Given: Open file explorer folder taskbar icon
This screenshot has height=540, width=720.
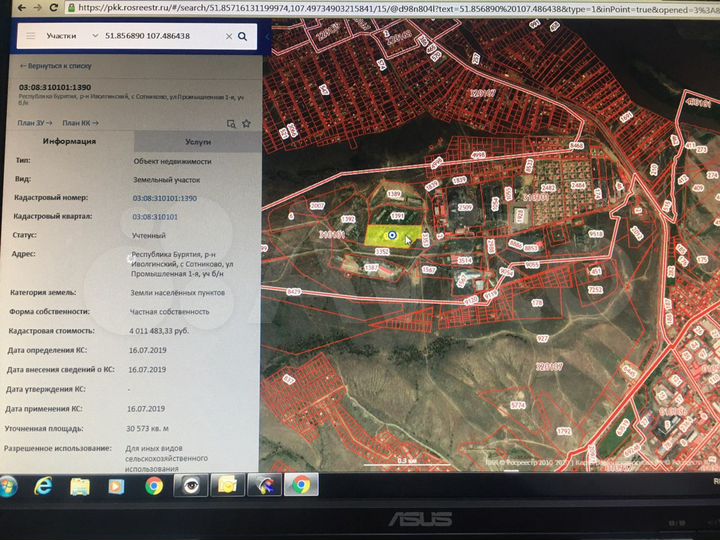Looking at the screenshot, I should (x=80, y=486).
